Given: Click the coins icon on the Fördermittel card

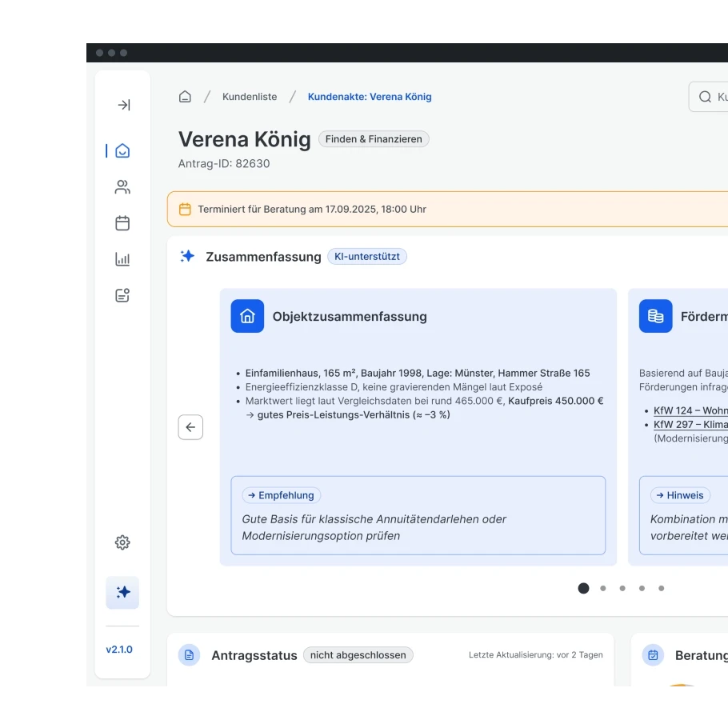Looking at the screenshot, I should (x=655, y=316).
